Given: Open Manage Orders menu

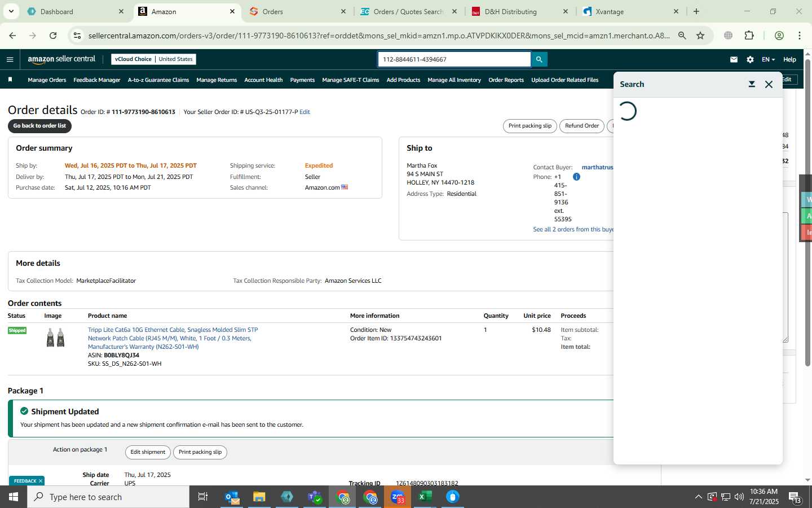Looking at the screenshot, I should pyautogui.click(x=47, y=80).
